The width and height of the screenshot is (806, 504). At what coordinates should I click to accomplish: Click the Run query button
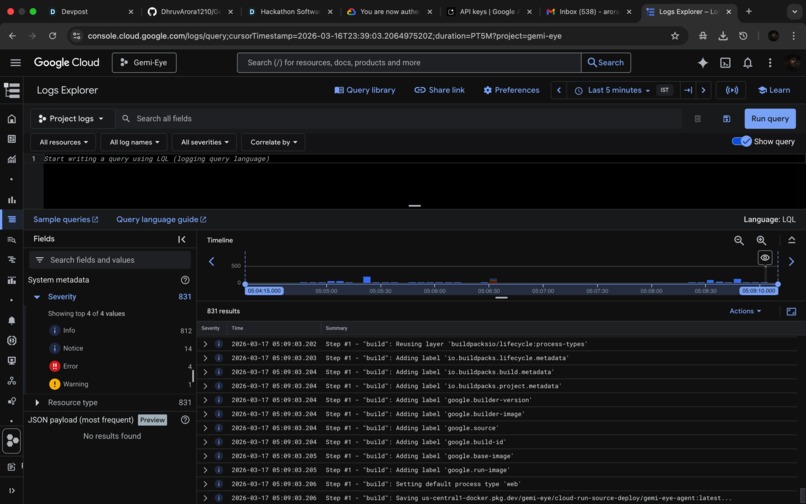pos(770,119)
